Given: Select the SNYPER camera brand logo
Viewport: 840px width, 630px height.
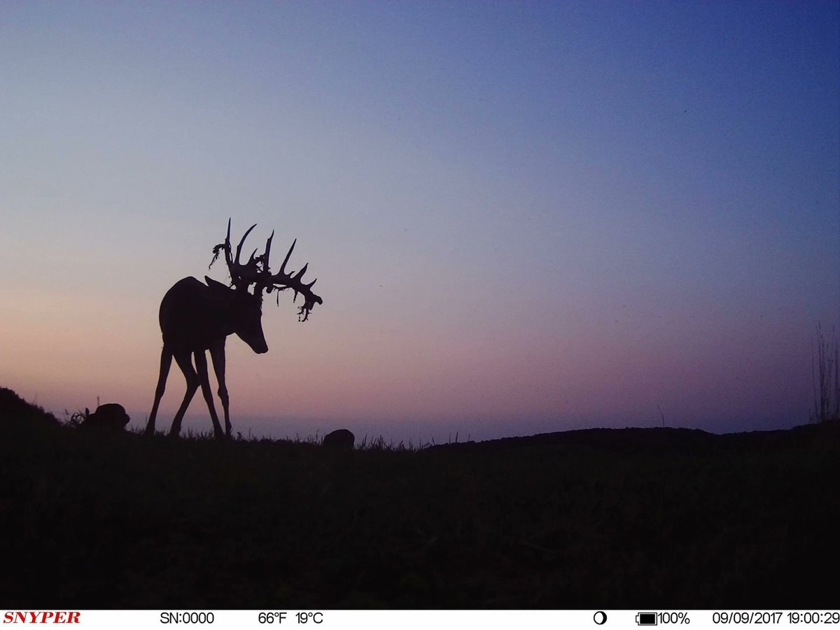Looking at the screenshot, I should coord(42,618).
